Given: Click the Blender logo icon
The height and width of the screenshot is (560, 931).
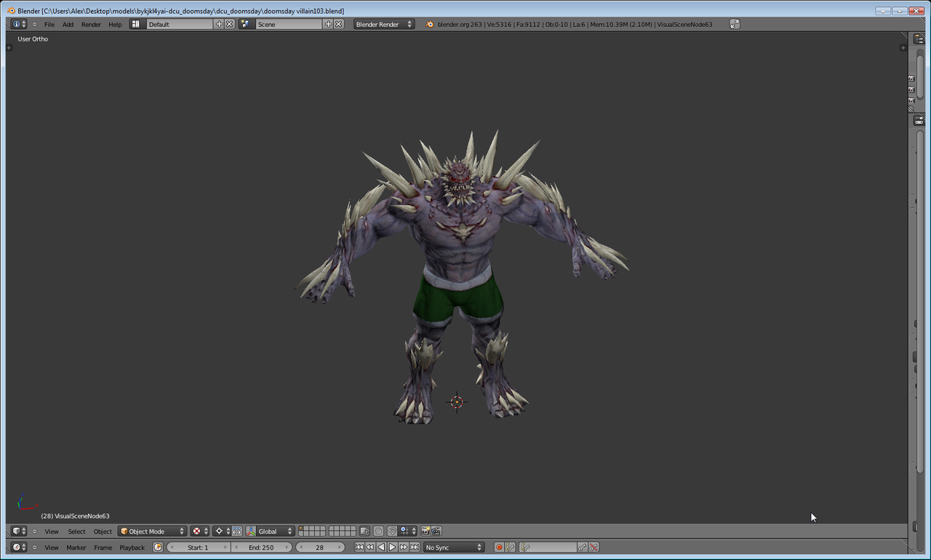Looking at the screenshot, I should point(430,24).
